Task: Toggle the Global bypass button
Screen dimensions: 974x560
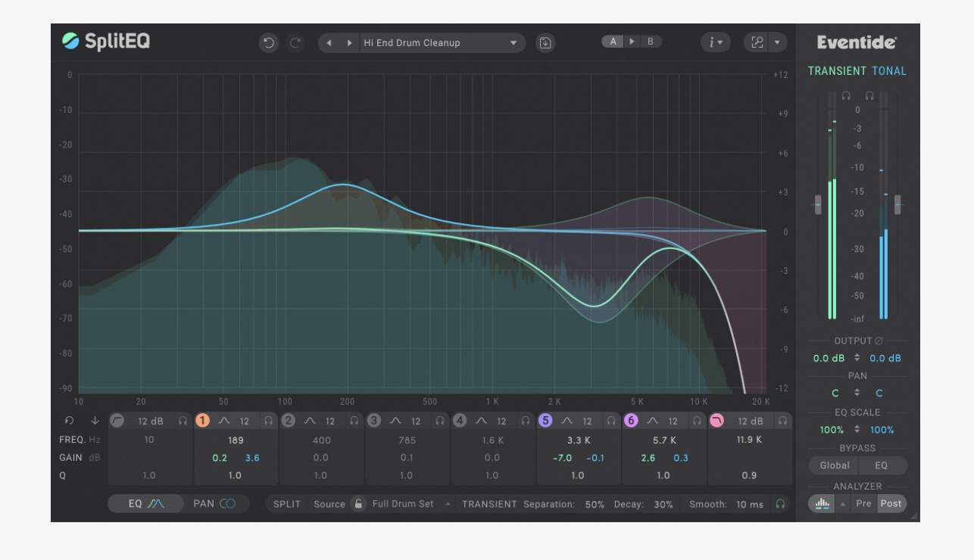Action: pos(834,465)
